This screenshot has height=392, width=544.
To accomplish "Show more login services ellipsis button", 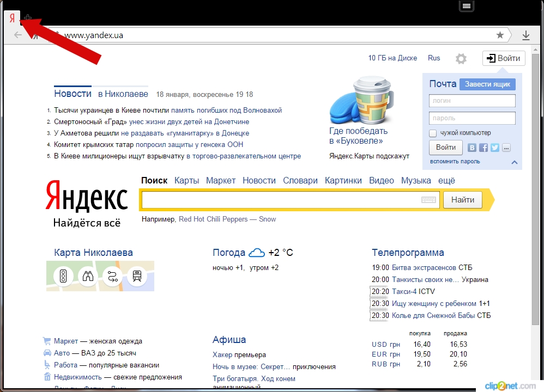I will (506, 148).
